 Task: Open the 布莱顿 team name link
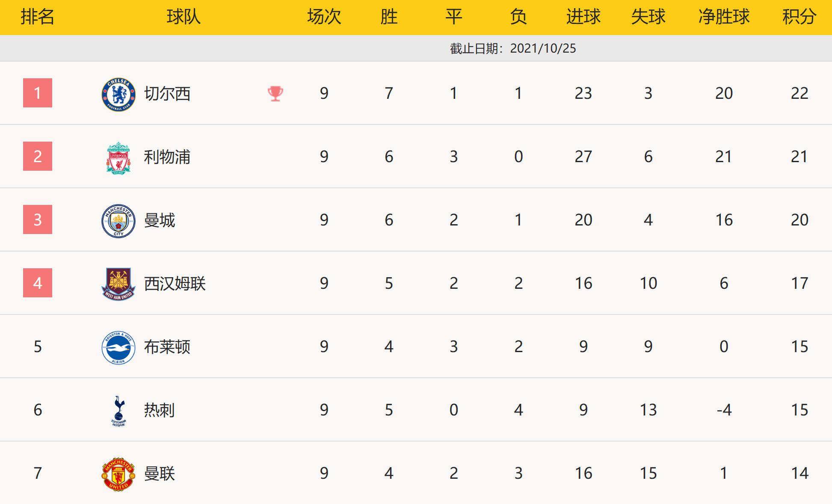[x=167, y=347]
